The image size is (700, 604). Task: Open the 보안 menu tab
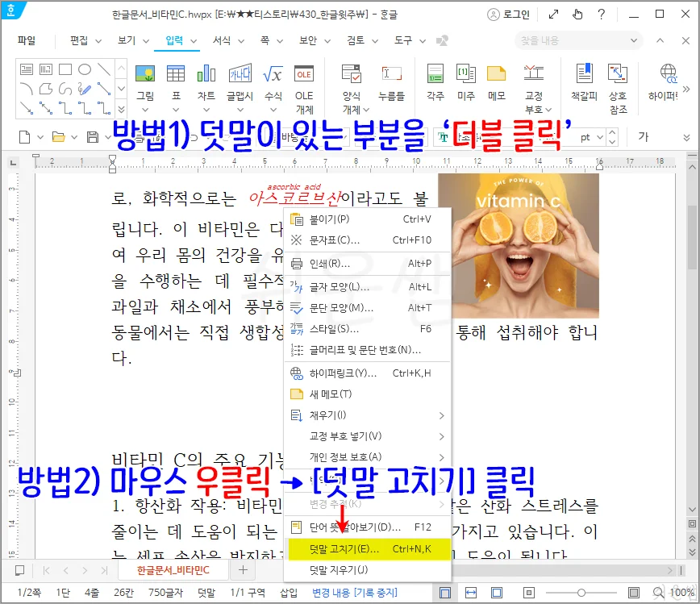point(308,40)
